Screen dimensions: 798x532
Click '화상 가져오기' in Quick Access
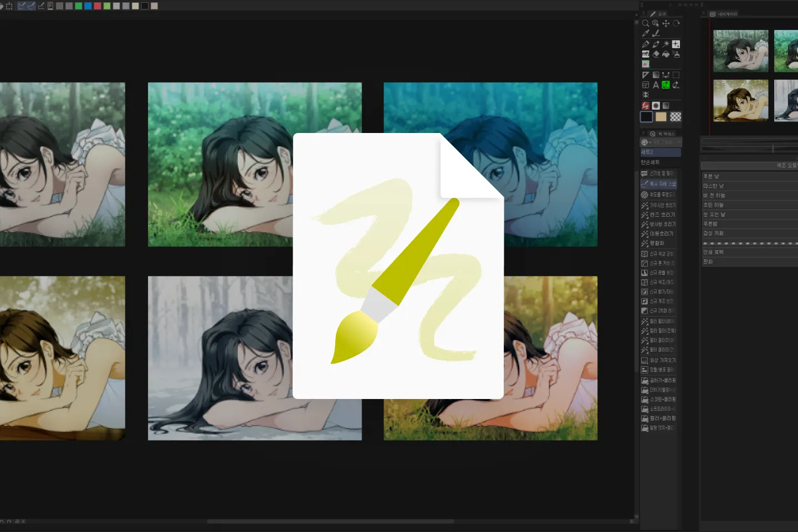[658, 360]
